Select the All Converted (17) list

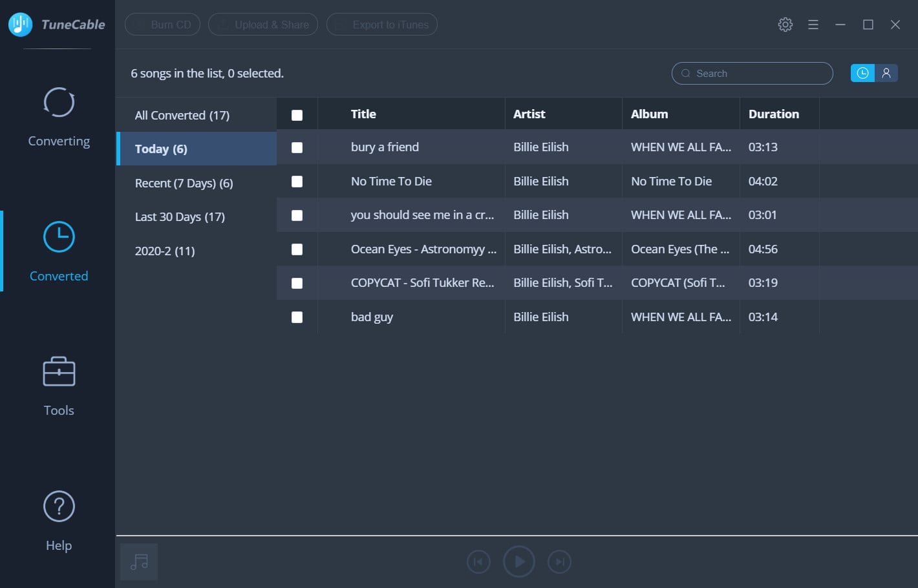[197, 115]
